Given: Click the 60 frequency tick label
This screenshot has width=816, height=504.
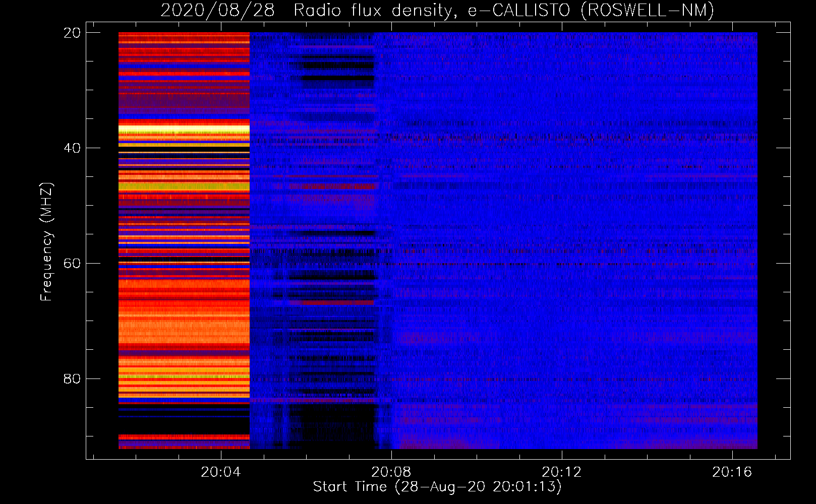Looking at the screenshot, I should coord(72,264).
